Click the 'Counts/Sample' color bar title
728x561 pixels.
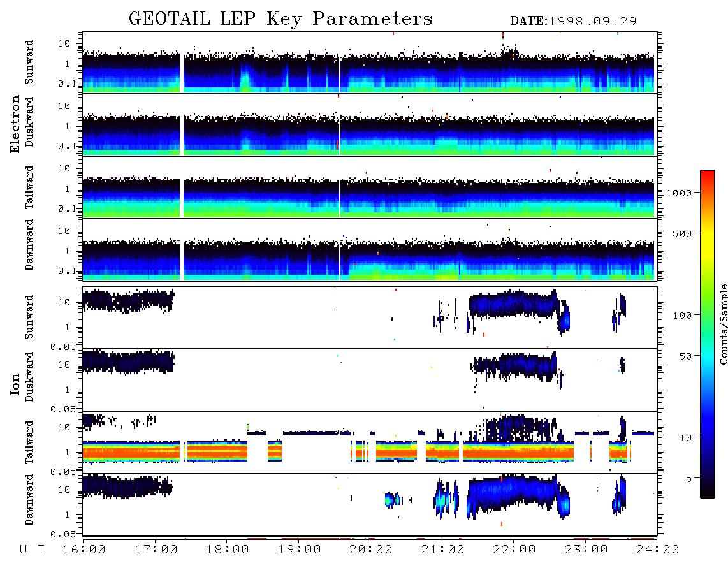[723, 324]
